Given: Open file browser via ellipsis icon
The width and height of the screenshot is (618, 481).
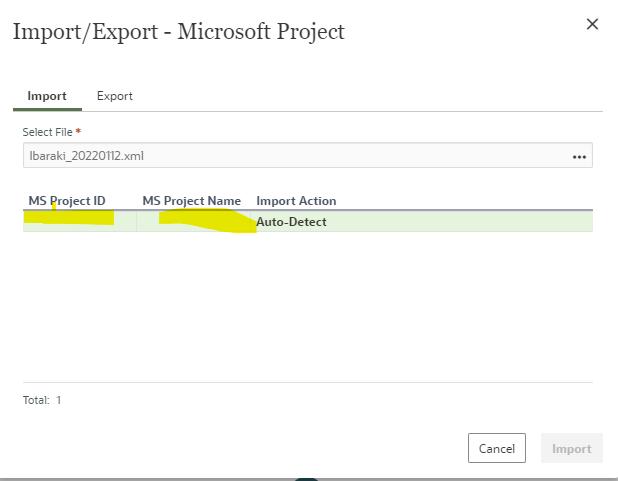Looking at the screenshot, I should click(x=579, y=157).
